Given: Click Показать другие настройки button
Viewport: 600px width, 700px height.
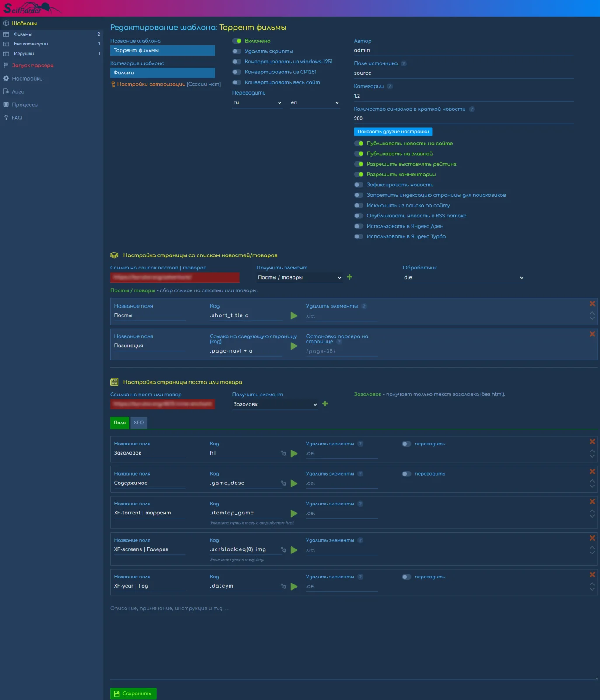Looking at the screenshot, I should 393,132.
